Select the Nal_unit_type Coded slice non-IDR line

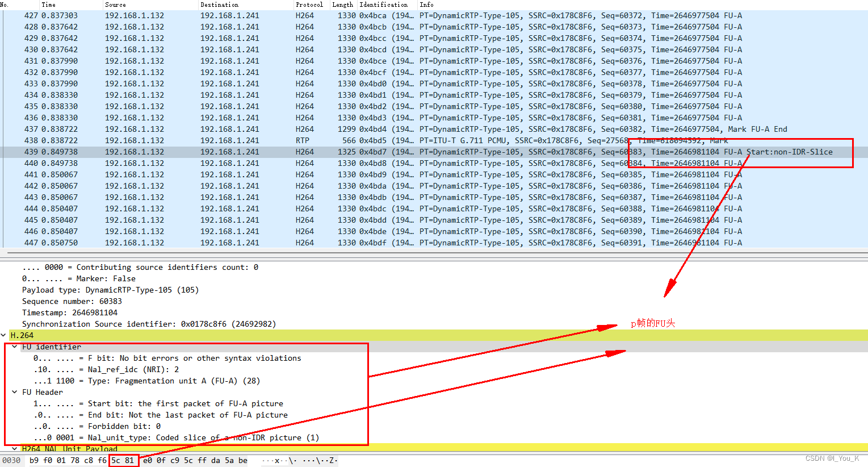pos(177,437)
